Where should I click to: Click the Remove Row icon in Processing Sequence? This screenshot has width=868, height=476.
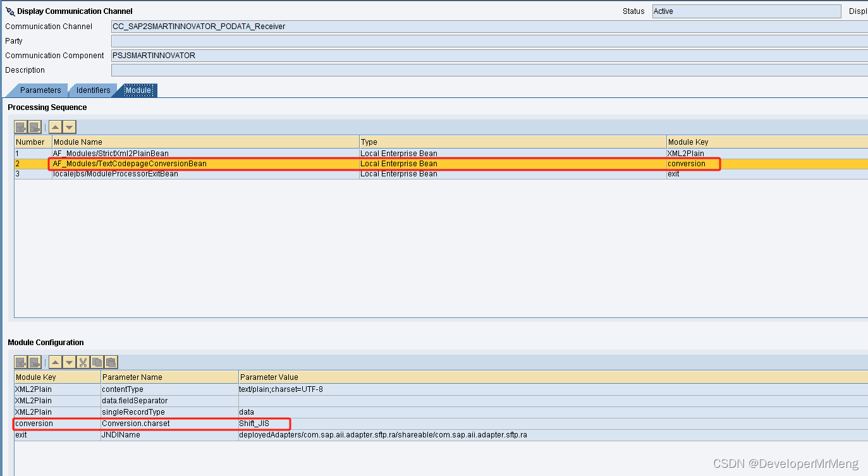34,126
